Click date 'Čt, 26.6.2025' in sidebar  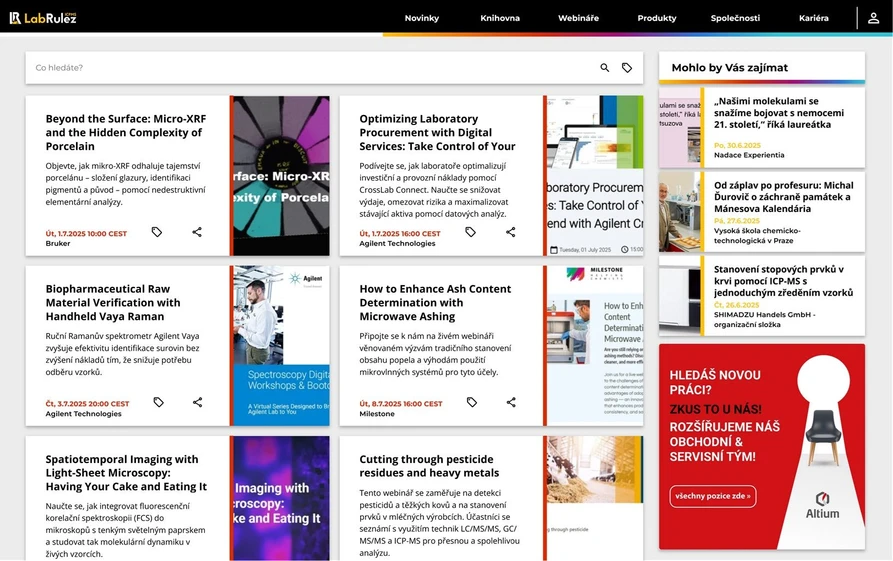coord(737,305)
